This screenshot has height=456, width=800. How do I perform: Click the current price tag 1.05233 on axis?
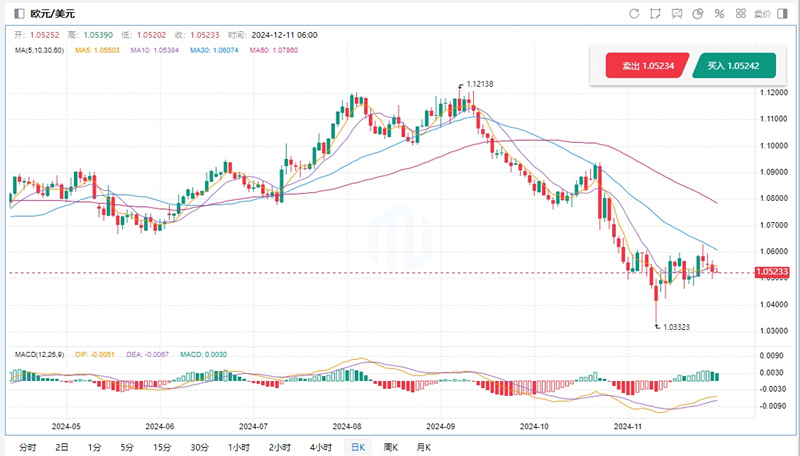(x=771, y=272)
